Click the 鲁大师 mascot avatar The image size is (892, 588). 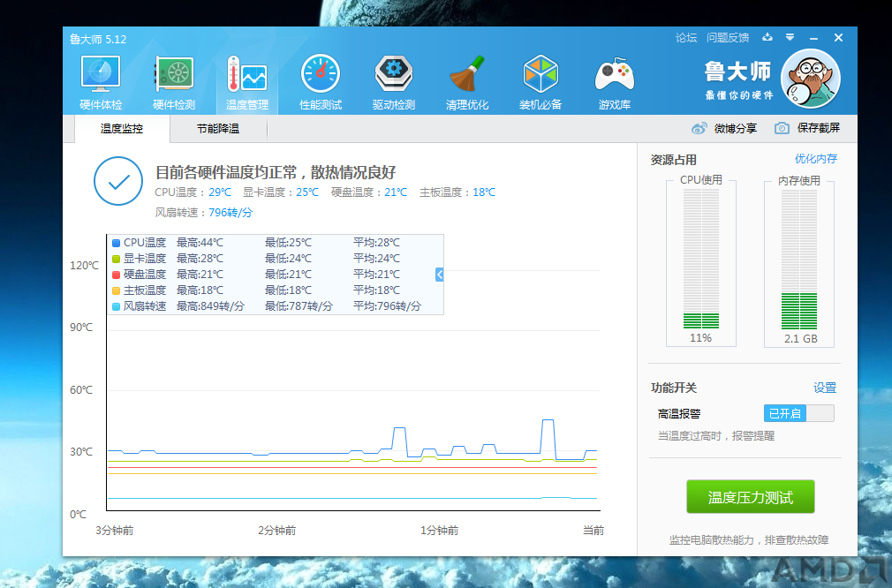[x=811, y=79]
